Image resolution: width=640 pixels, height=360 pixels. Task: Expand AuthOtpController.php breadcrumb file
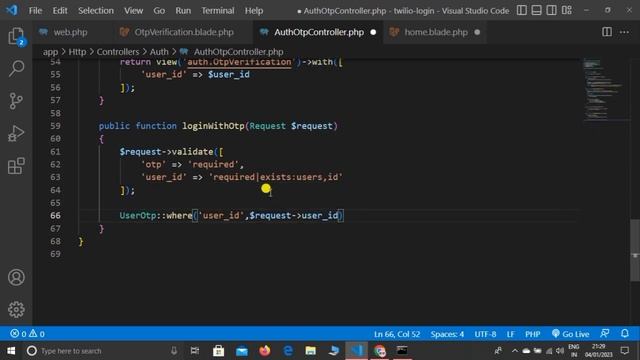[x=238, y=52]
